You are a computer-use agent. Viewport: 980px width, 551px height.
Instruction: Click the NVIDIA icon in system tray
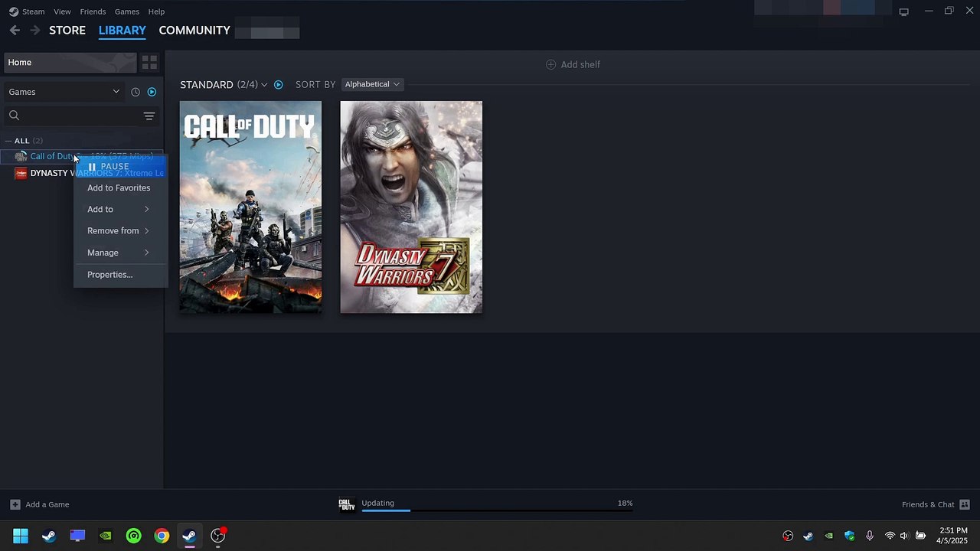click(x=828, y=536)
